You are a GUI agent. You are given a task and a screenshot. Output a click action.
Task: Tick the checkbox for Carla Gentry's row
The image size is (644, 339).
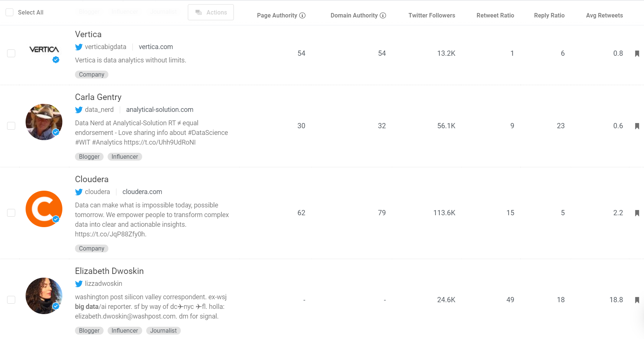[x=11, y=126]
